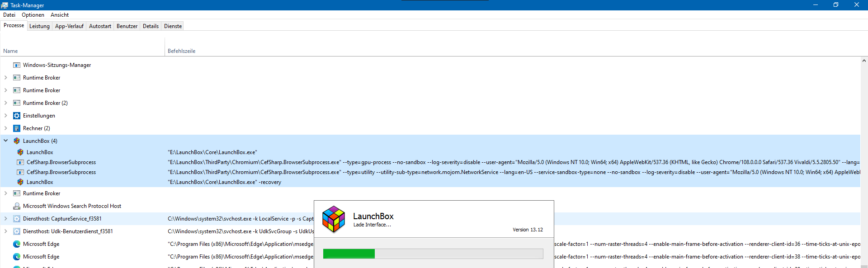Switch to the Autostart tab
The height and width of the screenshot is (268, 868).
pos(100,26)
